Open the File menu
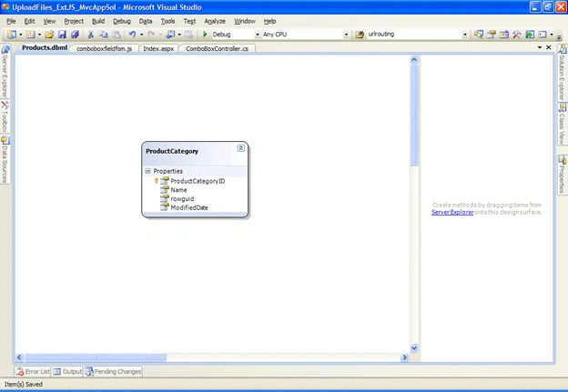The height and width of the screenshot is (392, 568). pos(11,21)
